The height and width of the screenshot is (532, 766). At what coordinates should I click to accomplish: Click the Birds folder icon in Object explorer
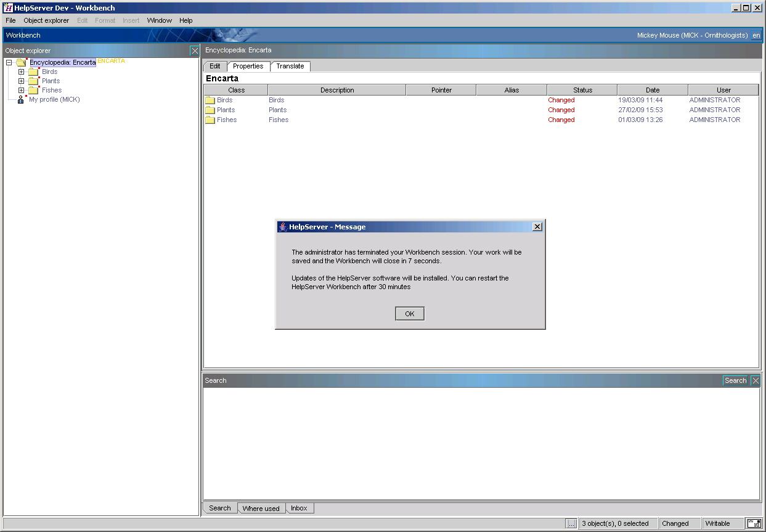click(x=33, y=72)
